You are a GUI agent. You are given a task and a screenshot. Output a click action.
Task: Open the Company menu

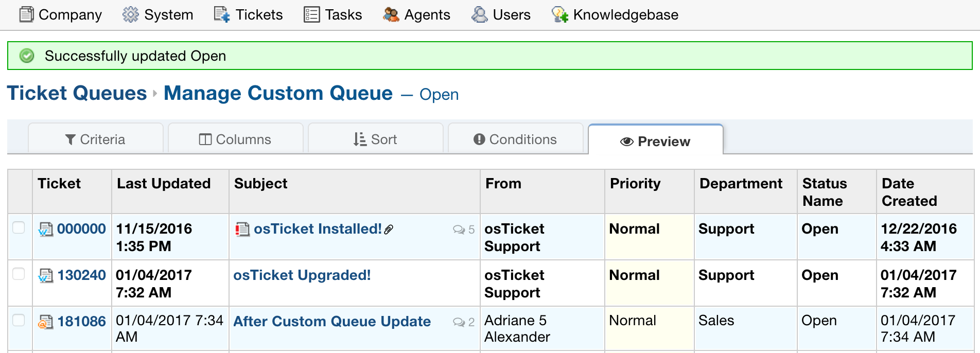pos(61,14)
